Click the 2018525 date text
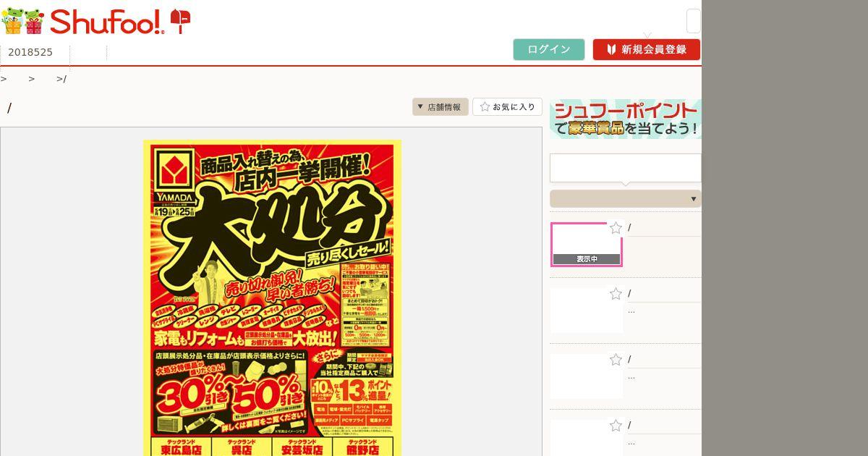Screen dimensions: 868x456 pyautogui.click(x=30, y=52)
